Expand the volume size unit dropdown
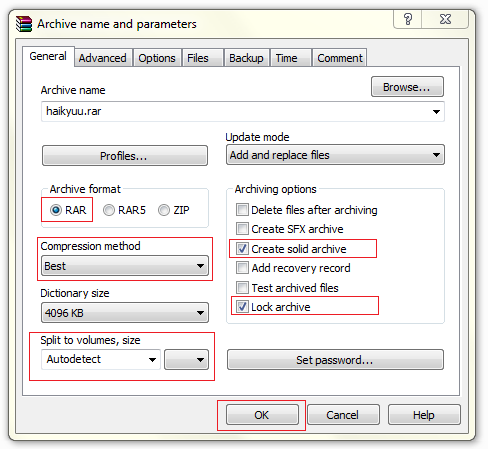 187,359
